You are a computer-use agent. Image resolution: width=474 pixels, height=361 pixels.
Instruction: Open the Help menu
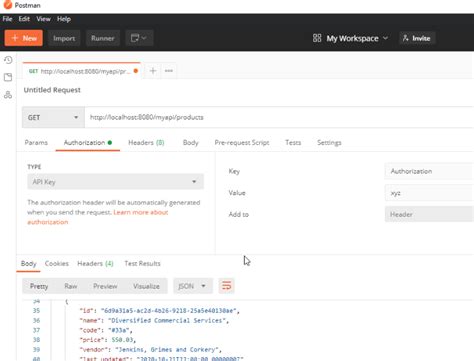click(64, 19)
